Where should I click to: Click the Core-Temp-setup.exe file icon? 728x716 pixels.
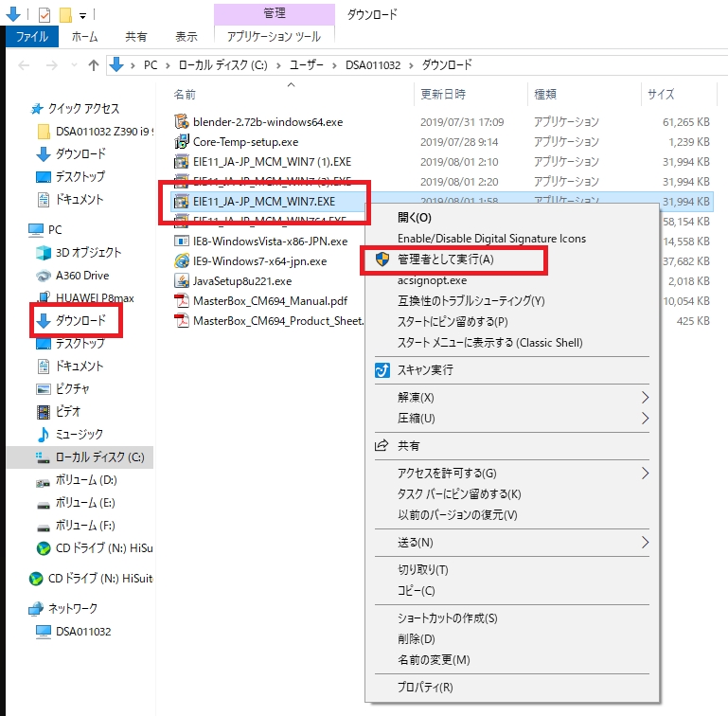point(181,142)
